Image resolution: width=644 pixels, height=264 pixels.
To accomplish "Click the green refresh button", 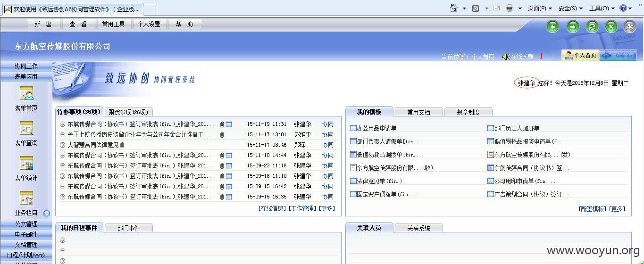I will point(592,27).
